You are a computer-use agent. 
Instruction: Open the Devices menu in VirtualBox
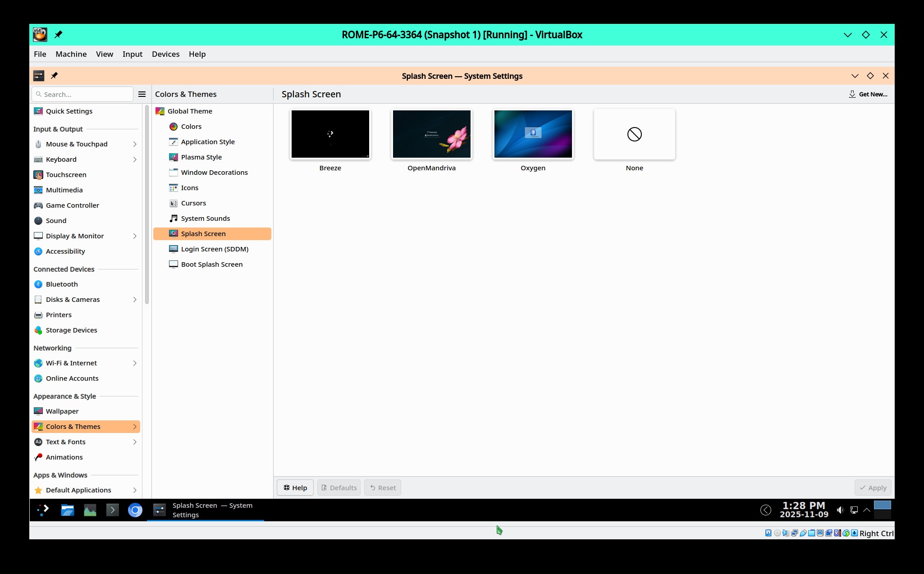click(165, 54)
